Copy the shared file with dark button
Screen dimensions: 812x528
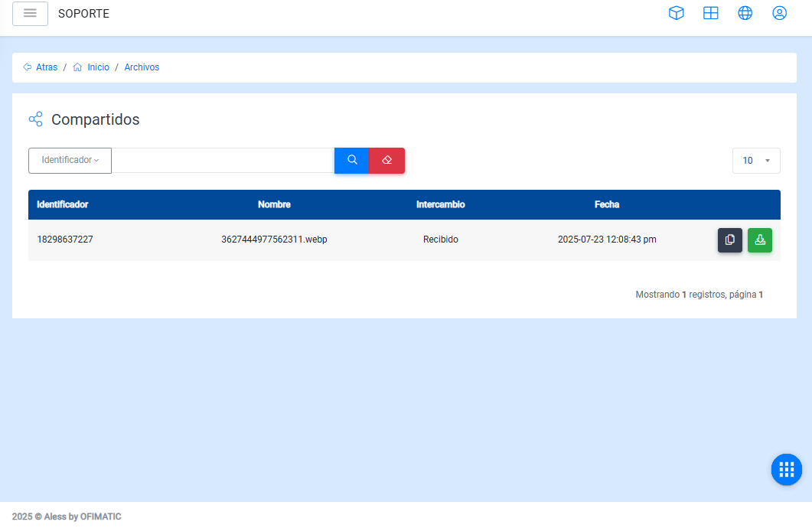pos(729,240)
